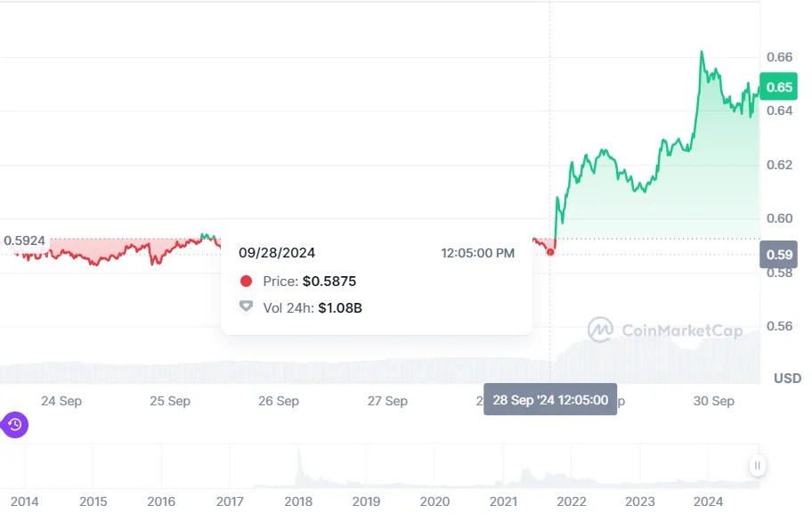Click the 30 Sep axis label
Viewport: 812px width, 514px height.
[714, 401]
